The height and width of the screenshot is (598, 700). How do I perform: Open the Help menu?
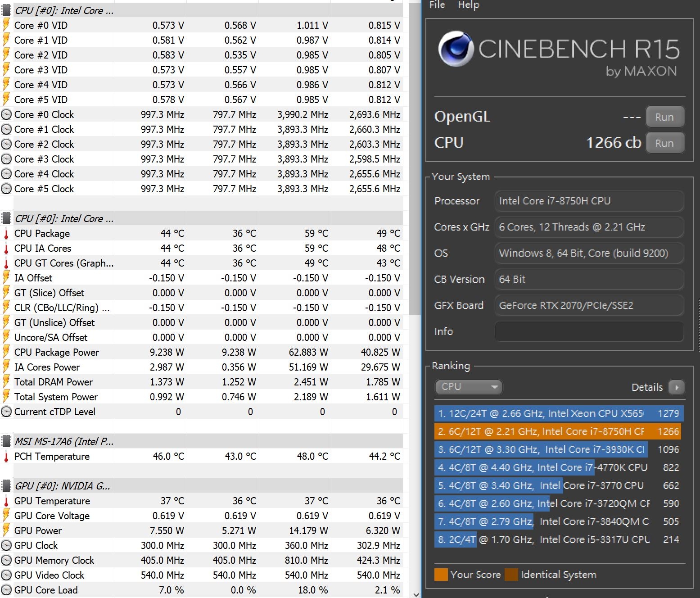tap(469, 5)
